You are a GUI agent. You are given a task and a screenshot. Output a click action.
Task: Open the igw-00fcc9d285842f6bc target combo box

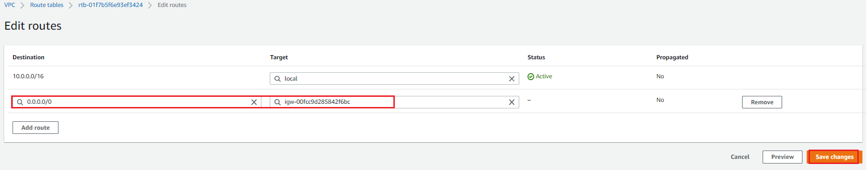click(394, 102)
